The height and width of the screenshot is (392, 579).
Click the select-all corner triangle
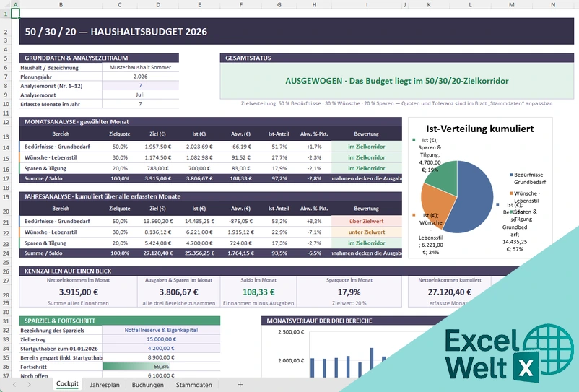[x=5, y=4]
